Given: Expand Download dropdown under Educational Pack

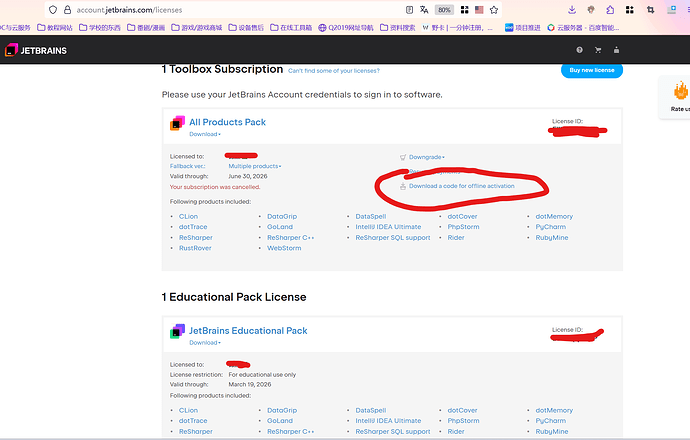Looking at the screenshot, I should point(205,343).
